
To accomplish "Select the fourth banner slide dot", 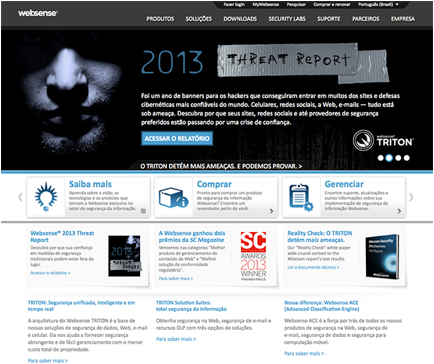I will pyautogui.click(x=407, y=158).
